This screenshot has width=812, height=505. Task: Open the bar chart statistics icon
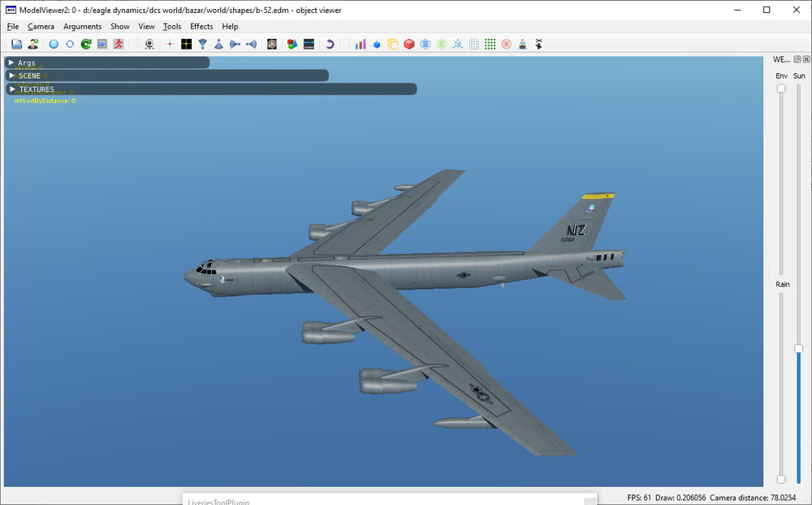click(x=361, y=44)
